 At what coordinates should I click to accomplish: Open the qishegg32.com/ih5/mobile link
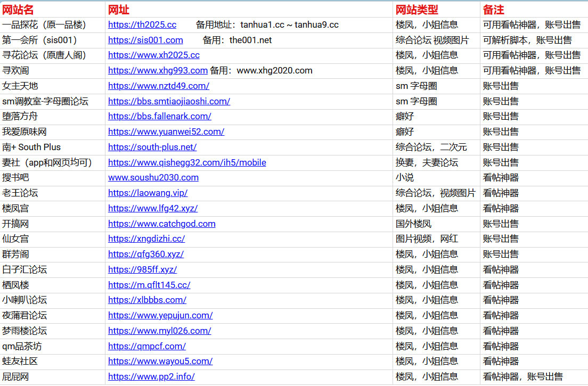pyautogui.click(x=187, y=162)
